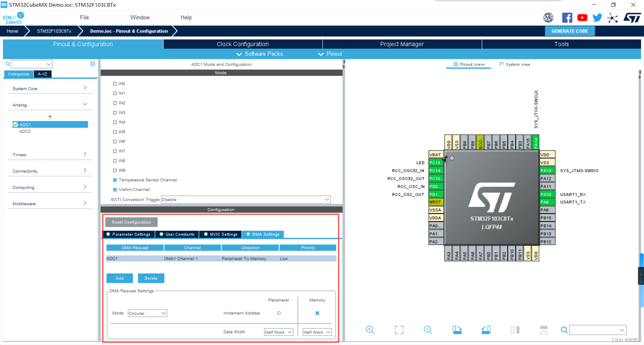Click the 10-year anniversary badge icon
Image resolution: width=644 pixels, height=345 pixels.
(x=548, y=17)
